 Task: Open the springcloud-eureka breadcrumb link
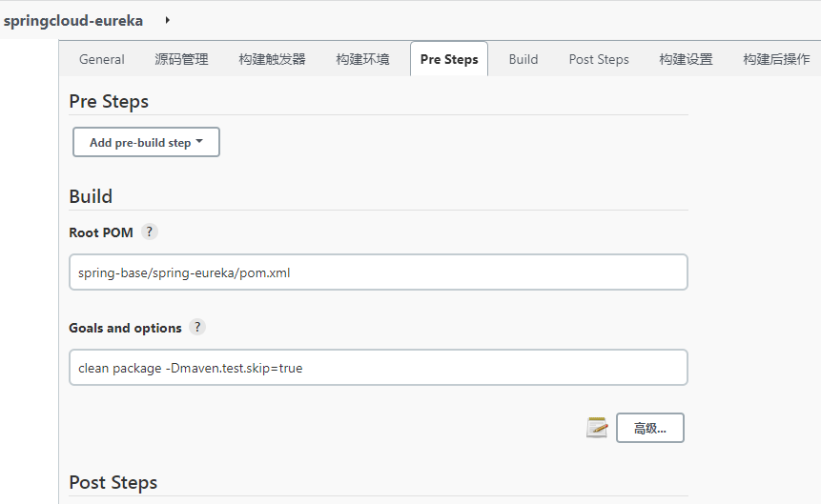(73, 20)
